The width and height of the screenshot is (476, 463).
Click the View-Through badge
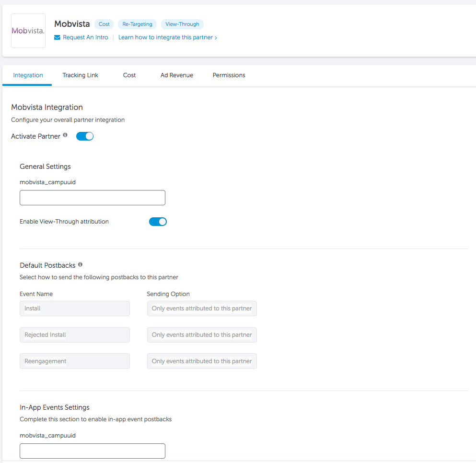[182, 24]
